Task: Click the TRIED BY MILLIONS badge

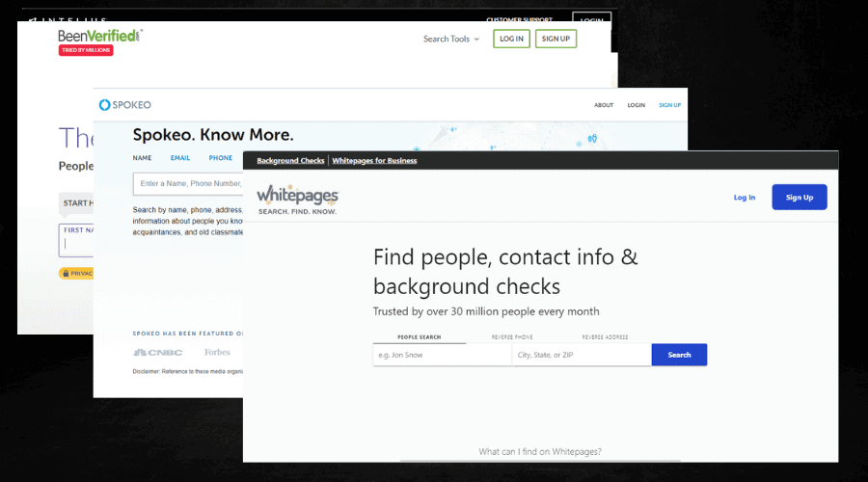Action: pyautogui.click(x=86, y=50)
